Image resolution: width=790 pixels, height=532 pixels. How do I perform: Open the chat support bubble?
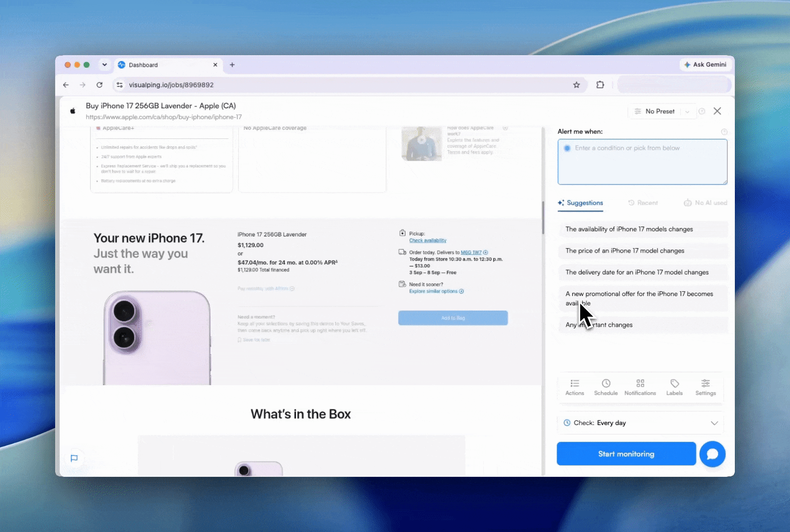tap(712, 454)
